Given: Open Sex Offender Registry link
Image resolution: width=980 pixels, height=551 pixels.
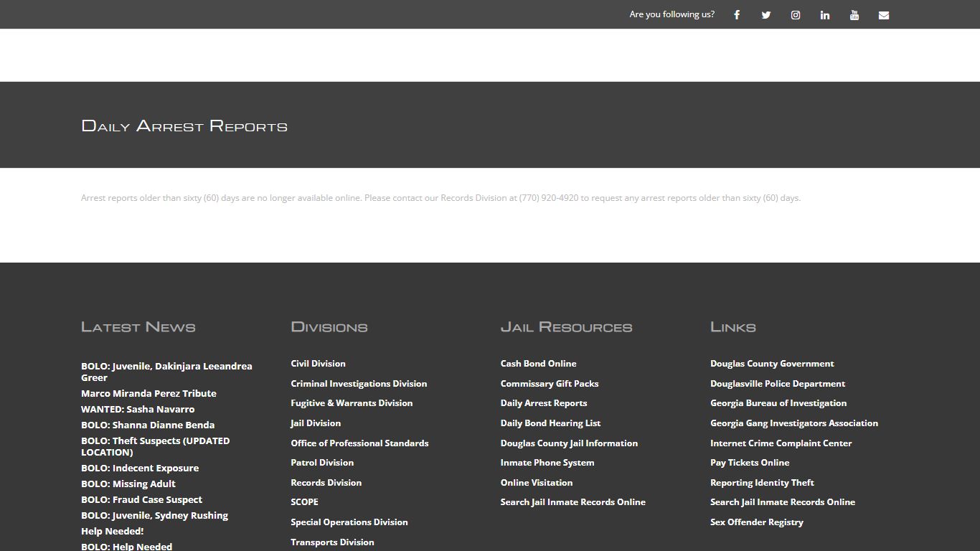Looking at the screenshot, I should click(x=757, y=522).
